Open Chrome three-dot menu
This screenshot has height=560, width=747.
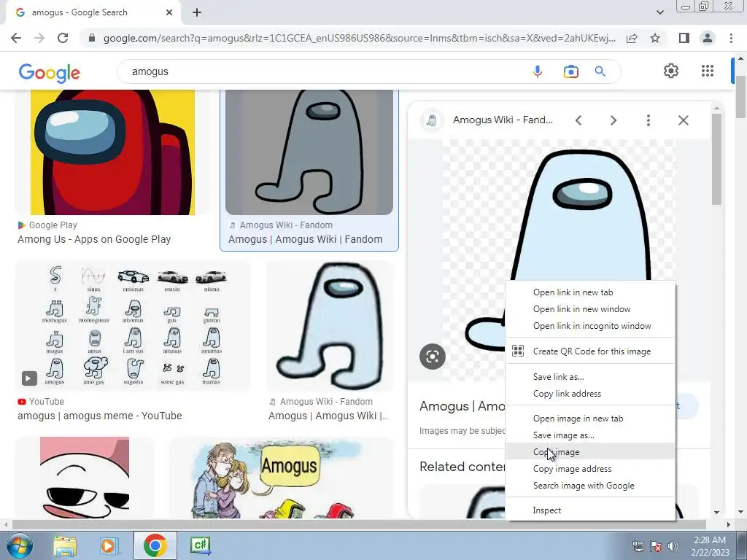pyautogui.click(x=731, y=38)
